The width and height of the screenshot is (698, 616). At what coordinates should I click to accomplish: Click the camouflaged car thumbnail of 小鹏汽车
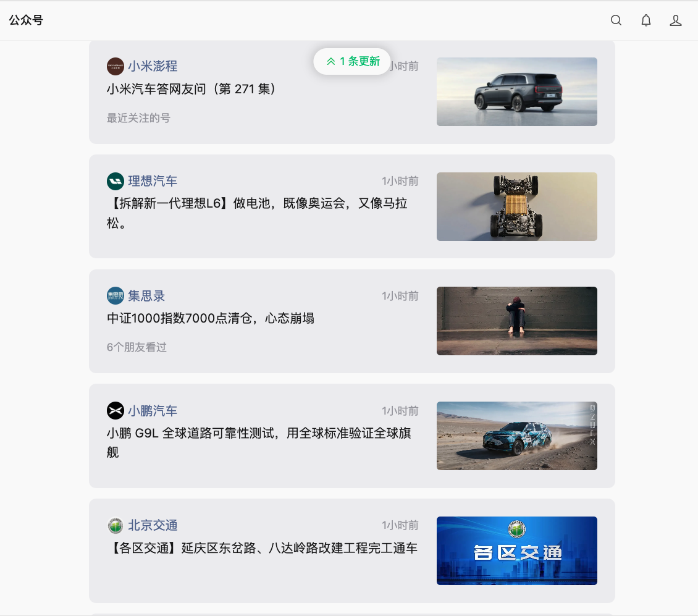coord(517,436)
